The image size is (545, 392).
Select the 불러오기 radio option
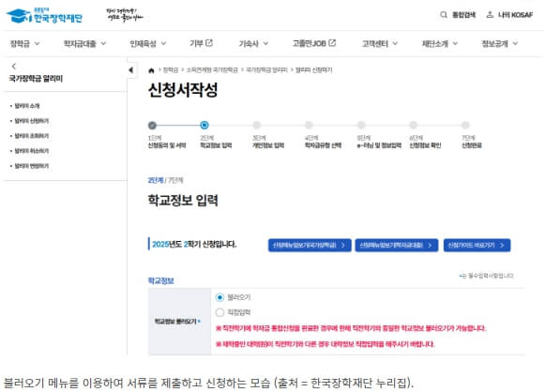(220, 297)
